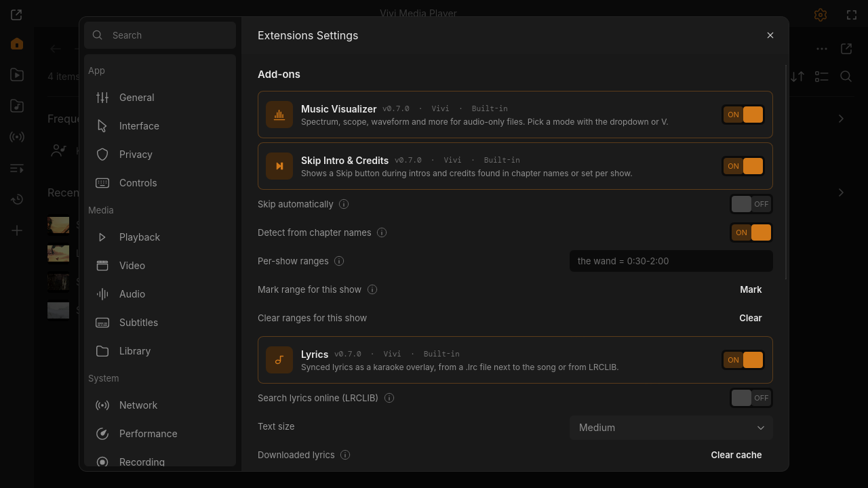Click the Clear cache button
Screen dimensions: 868x488
736,455
